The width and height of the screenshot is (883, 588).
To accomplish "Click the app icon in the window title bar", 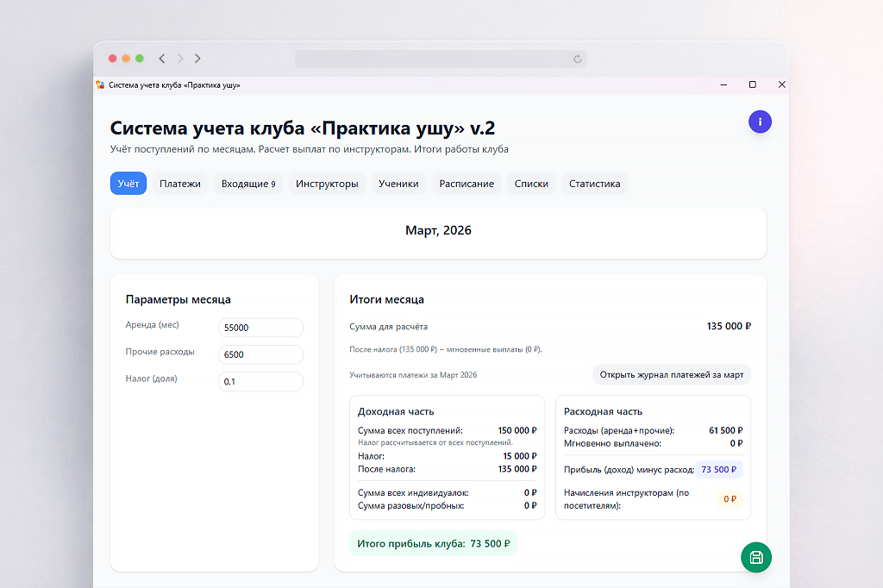I will 102,85.
